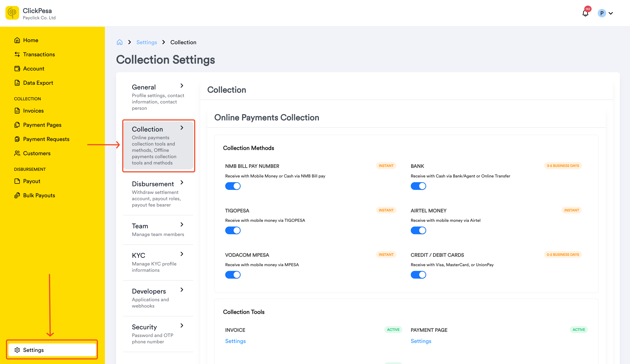The width and height of the screenshot is (630, 364).
Task: Expand Security settings chevron
Action: click(182, 325)
